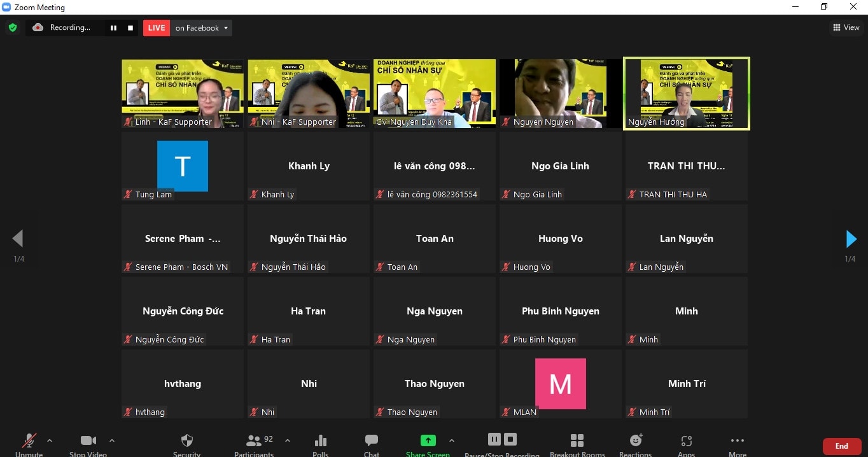Viewport: 868px width, 457px height.
Task: Select the Phu Binh Nguyen participant tile
Action: (x=561, y=311)
